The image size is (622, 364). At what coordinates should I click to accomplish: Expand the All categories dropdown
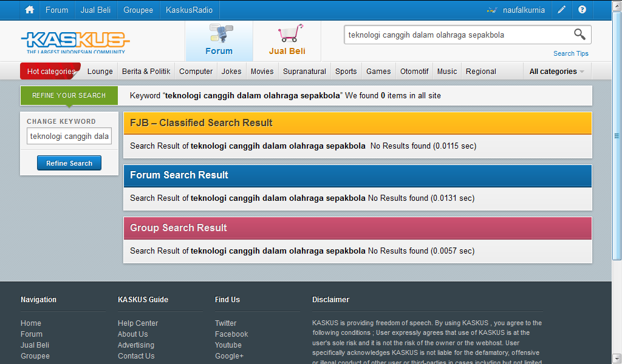pyautogui.click(x=557, y=72)
